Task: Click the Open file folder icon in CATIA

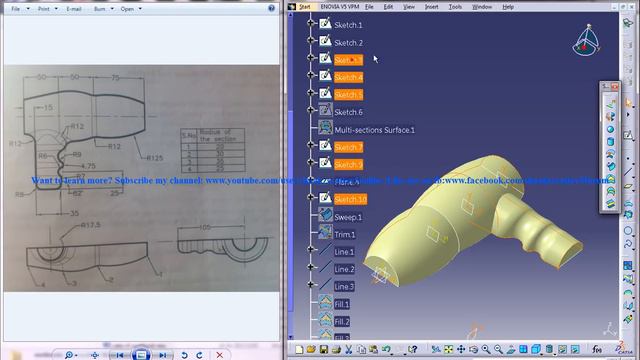Action: pos(311,349)
